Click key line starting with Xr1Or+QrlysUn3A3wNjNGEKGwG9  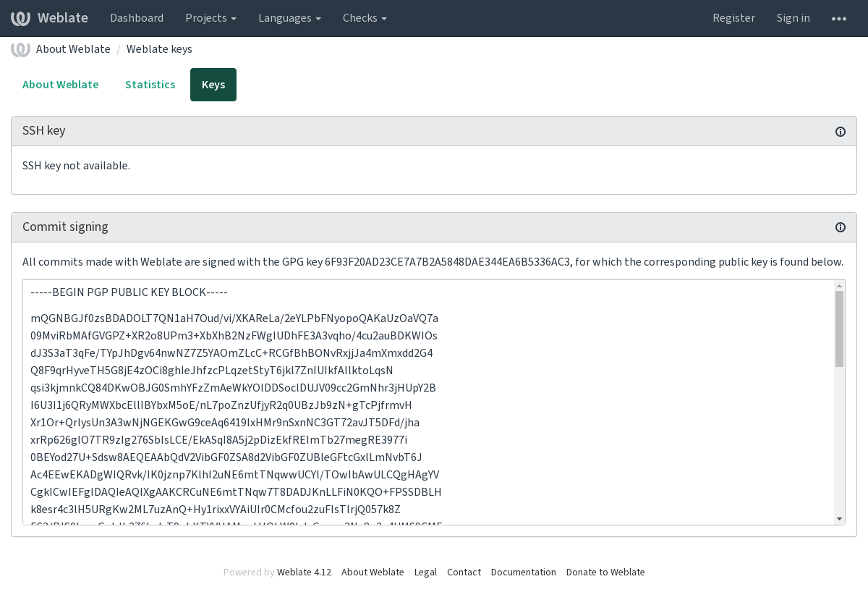pyautogui.click(x=225, y=423)
